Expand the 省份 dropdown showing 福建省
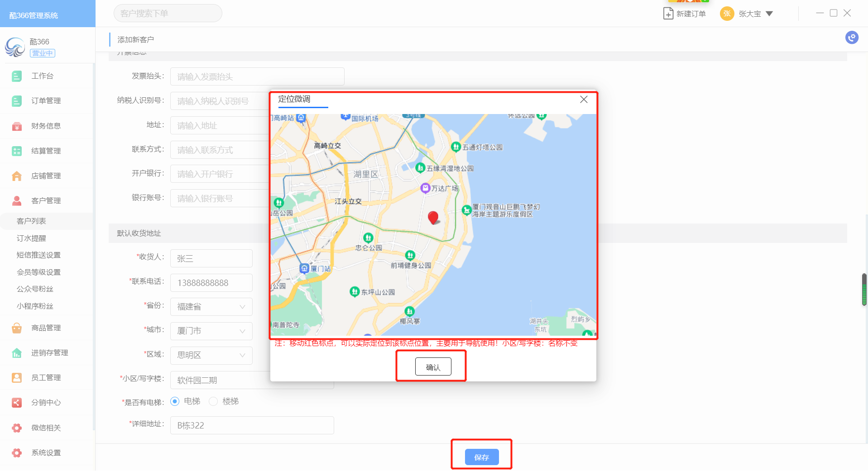 (x=211, y=307)
